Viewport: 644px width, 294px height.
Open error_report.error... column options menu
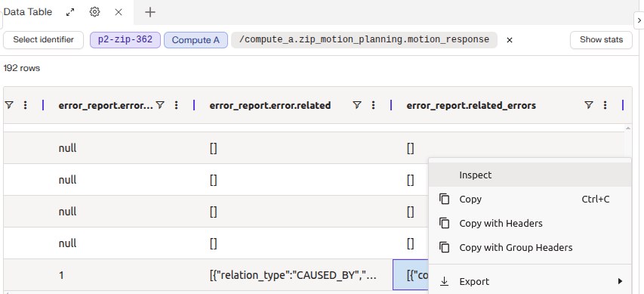pos(177,105)
